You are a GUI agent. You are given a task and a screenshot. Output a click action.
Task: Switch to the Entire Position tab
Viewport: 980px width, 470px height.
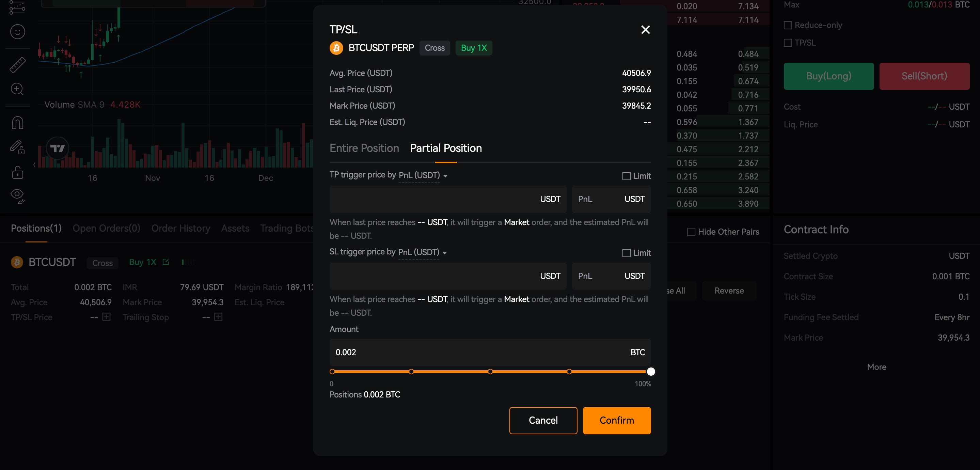pos(364,148)
